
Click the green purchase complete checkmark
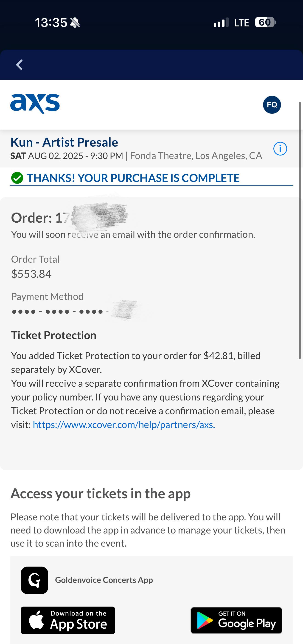coord(17,178)
